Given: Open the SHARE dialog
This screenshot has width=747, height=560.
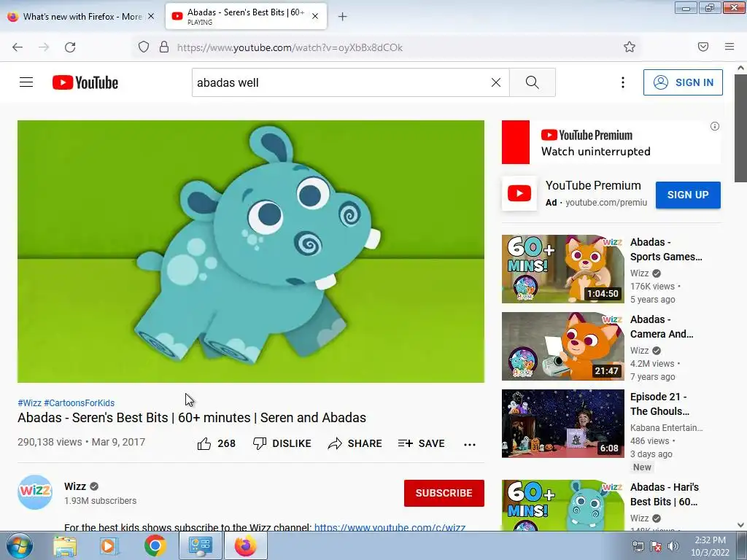Looking at the screenshot, I should [x=355, y=443].
